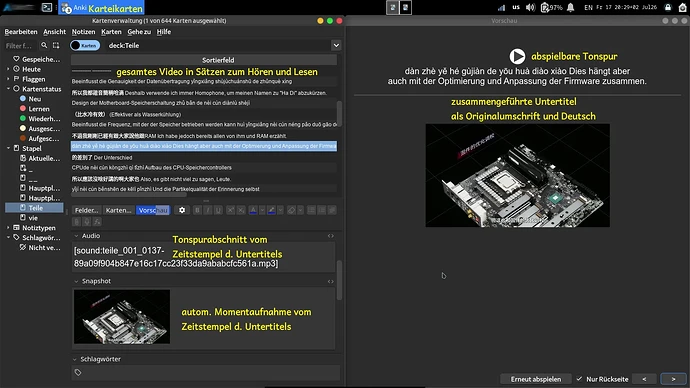Click the volume icon in system tray
This screenshot has width=690, height=388.
[x=530, y=7]
